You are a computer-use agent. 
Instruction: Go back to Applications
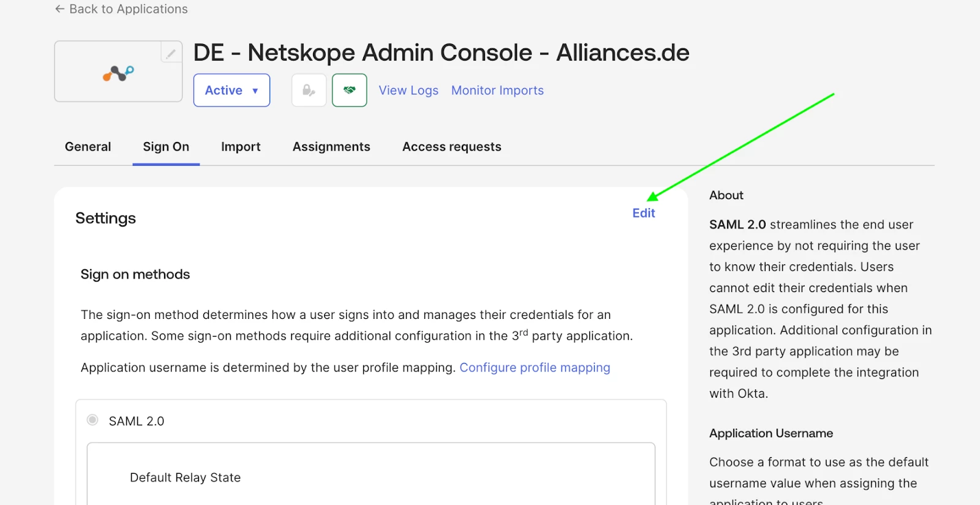(121, 9)
